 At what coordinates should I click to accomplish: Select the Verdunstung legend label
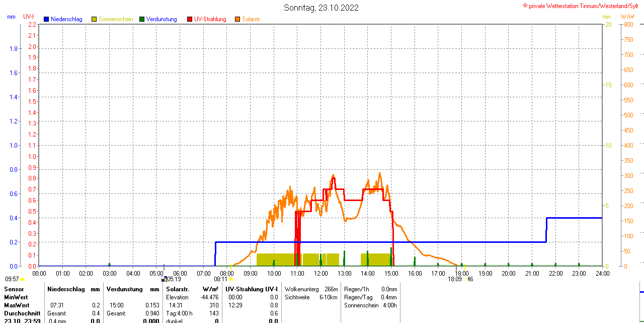point(162,19)
